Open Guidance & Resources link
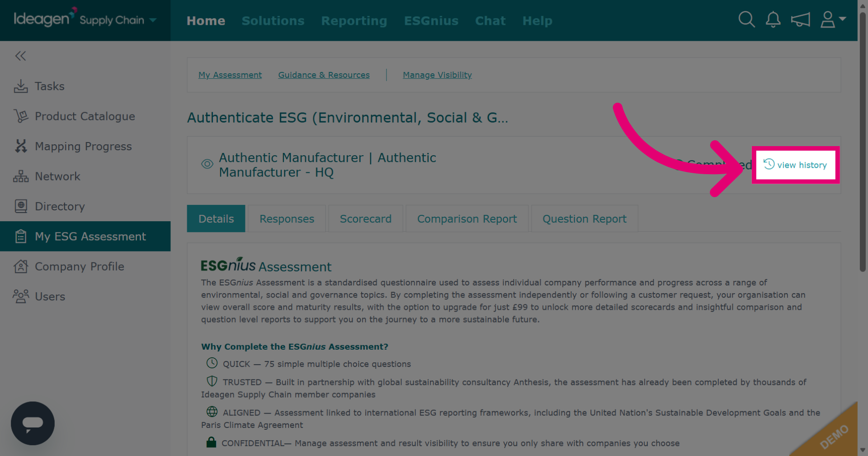The width and height of the screenshot is (868, 456). (324, 75)
